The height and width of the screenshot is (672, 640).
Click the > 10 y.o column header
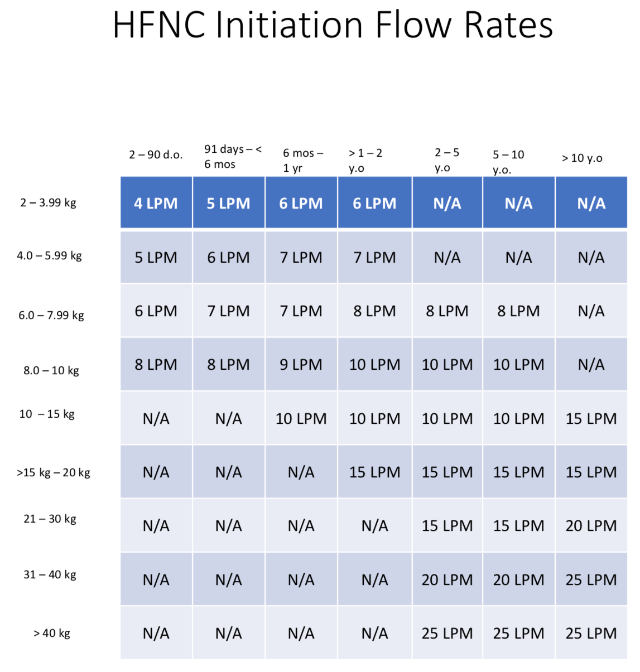[x=582, y=158]
